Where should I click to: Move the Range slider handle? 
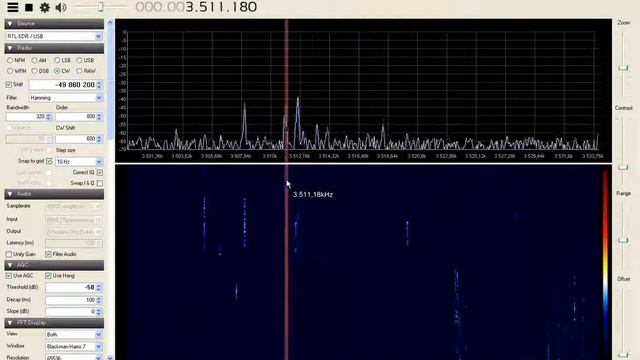(623, 240)
